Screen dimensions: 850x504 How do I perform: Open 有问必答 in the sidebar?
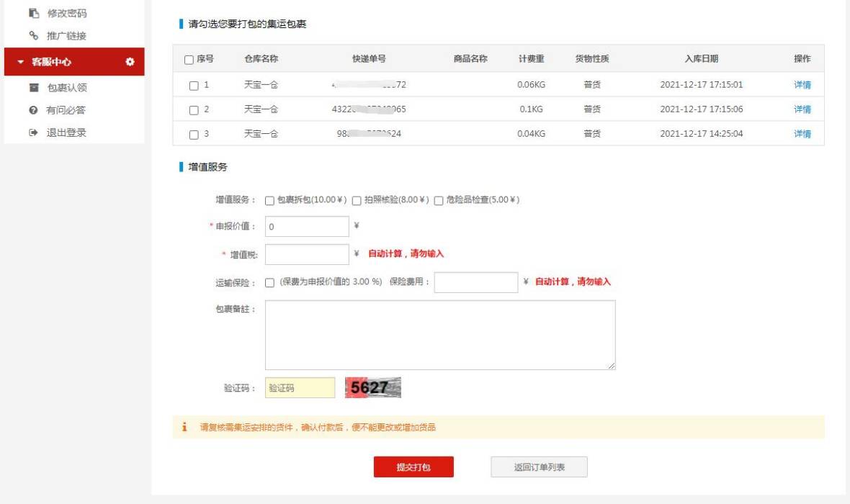(66, 110)
